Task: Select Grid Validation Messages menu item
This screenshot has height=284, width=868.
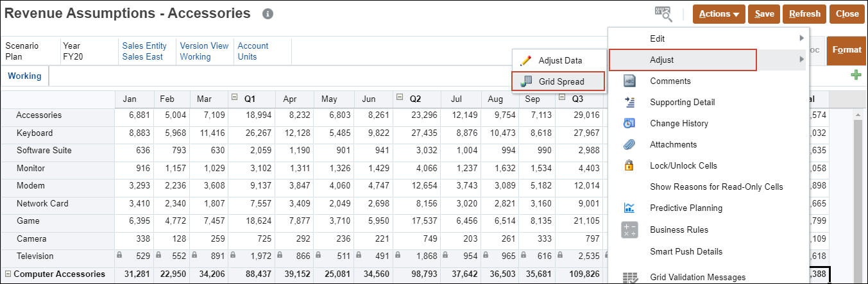Action: pyautogui.click(x=697, y=278)
